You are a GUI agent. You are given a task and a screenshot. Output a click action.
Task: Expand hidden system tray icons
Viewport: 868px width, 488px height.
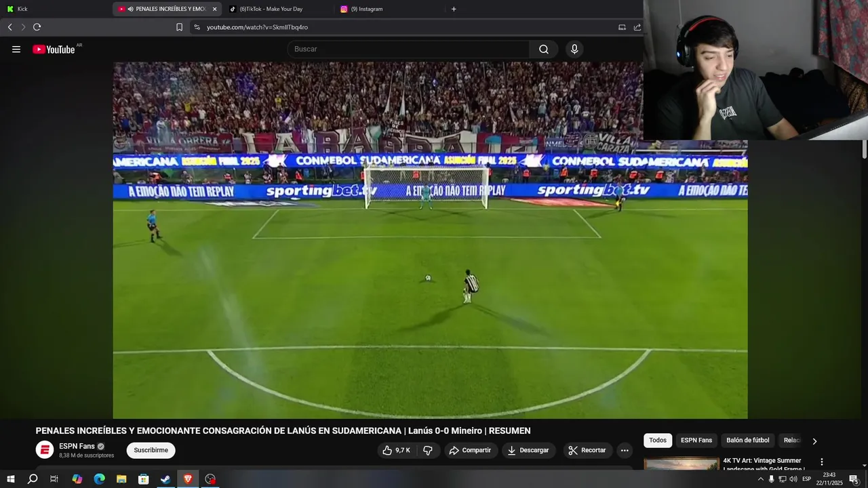(x=760, y=479)
